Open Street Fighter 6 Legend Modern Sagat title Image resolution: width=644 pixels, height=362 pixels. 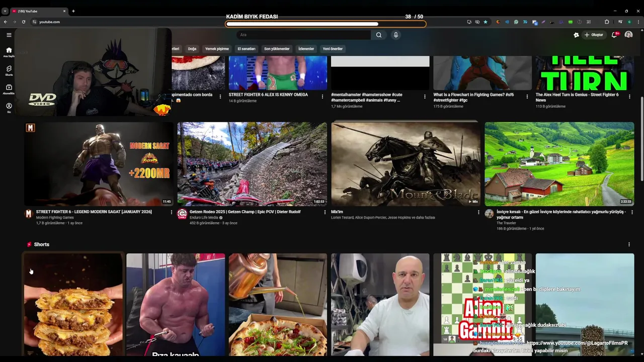pos(94,212)
